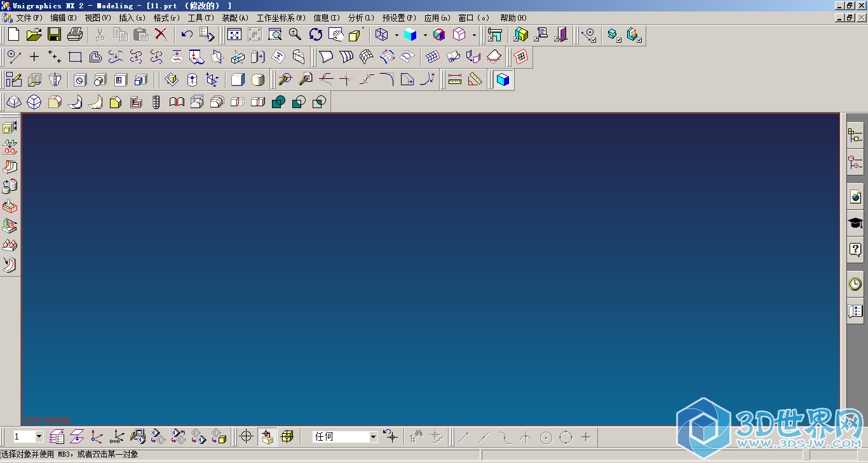Open the 文件(F) menu
This screenshot has width=868, height=463.
click(29, 18)
